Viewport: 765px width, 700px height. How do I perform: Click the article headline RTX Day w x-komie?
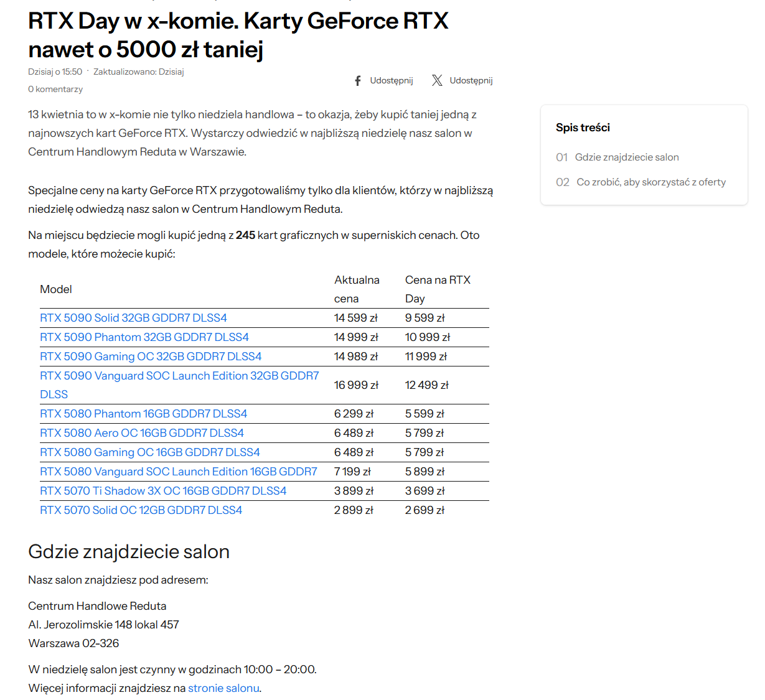pyautogui.click(x=238, y=35)
